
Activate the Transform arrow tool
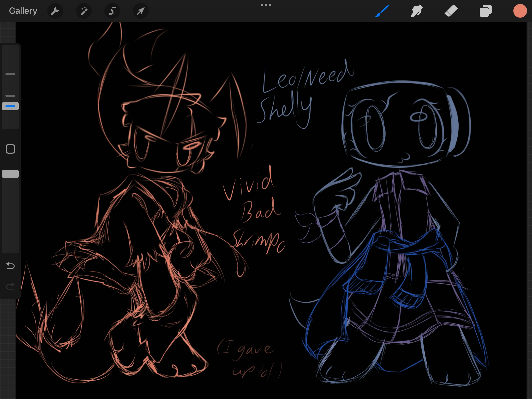pos(141,11)
